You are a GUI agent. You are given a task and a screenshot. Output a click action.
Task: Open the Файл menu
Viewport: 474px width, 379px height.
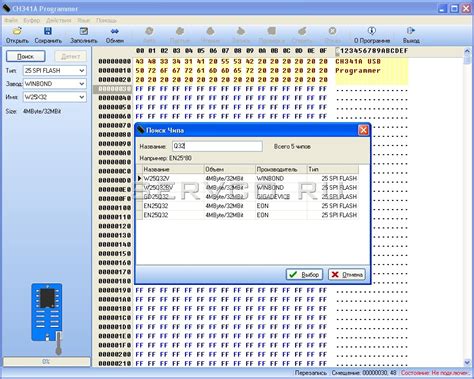[x=11, y=20]
